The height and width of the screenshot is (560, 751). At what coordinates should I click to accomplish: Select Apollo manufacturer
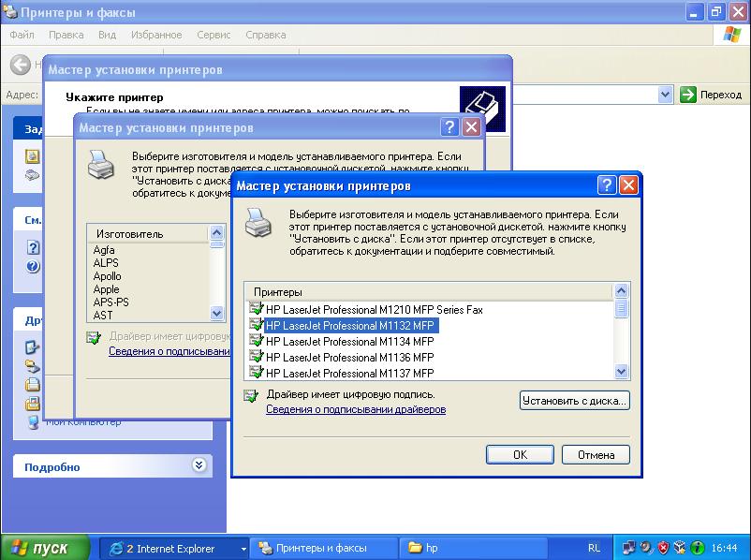click(x=108, y=276)
